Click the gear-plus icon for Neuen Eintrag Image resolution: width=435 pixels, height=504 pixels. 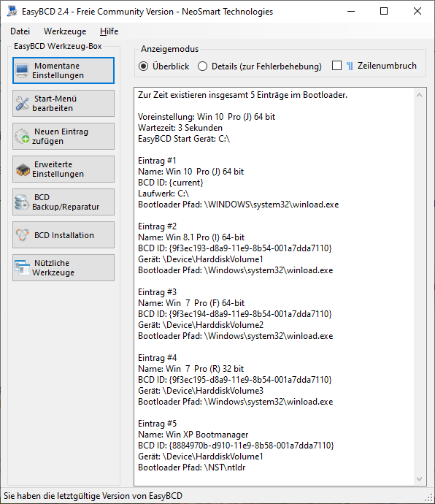pyautogui.click(x=22, y=137)
